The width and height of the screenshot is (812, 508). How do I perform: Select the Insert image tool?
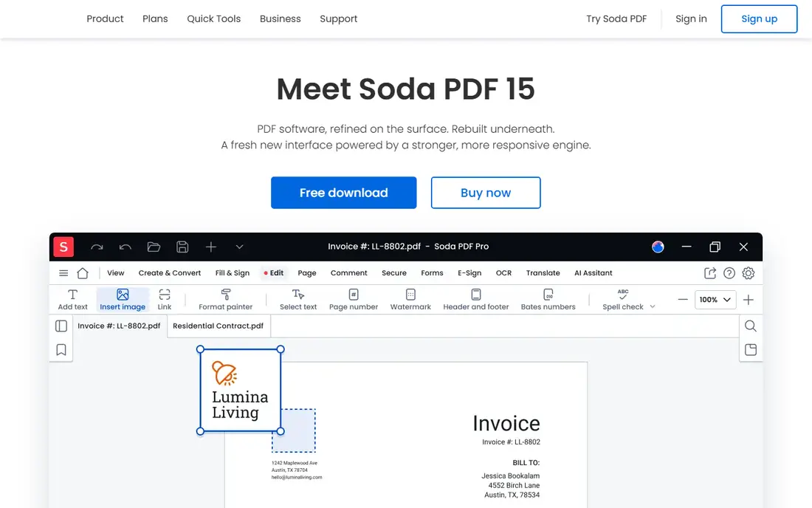click(123, 300)
